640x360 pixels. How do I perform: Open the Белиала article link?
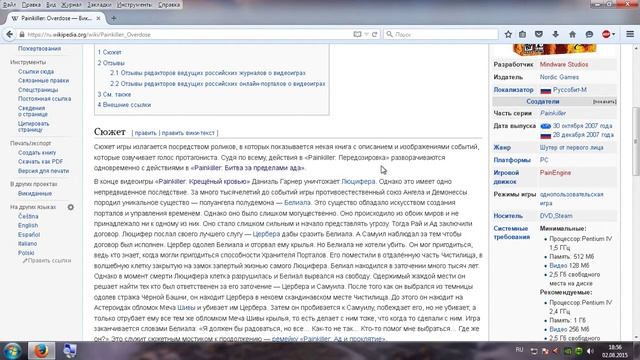click(x=297, y=202)
